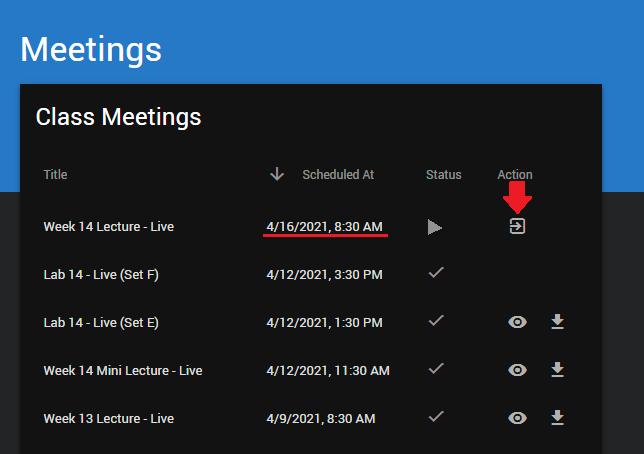Click the 4/9/2021, 8:30 AM date cell
The image size is (644, 454).
[321, 419]
